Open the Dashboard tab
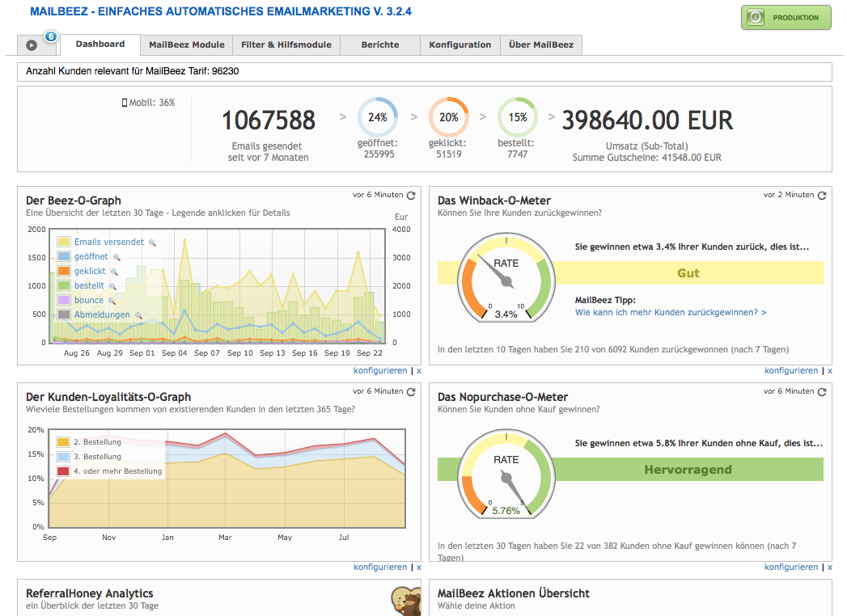The width and height of the screenshot is (847, 616). (100, 44)
